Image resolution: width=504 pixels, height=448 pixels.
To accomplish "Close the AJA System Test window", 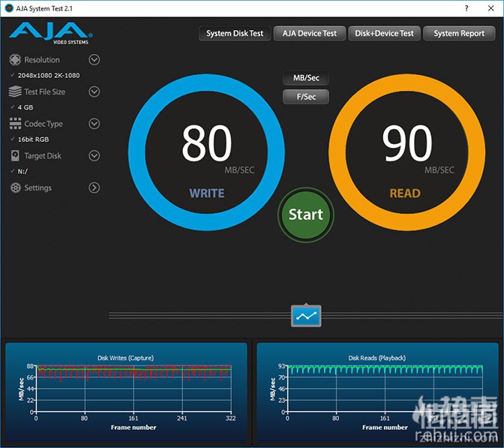I will 490,8.
